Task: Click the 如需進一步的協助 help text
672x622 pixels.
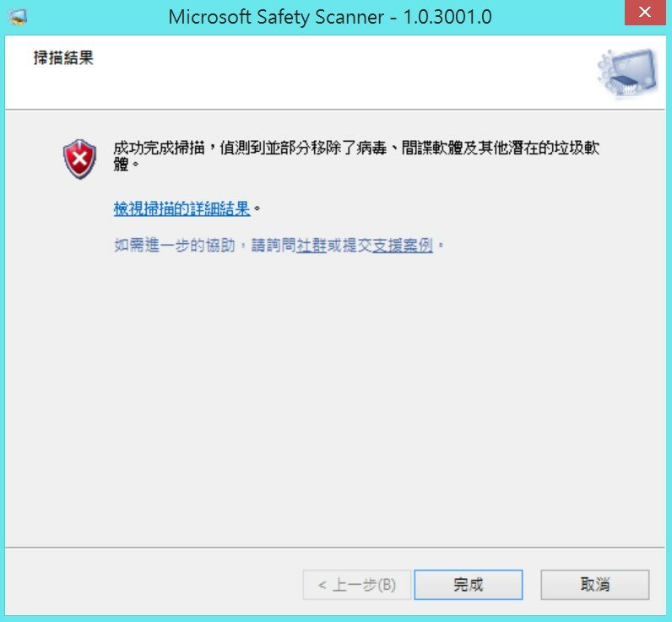Action: pos(175,246)
